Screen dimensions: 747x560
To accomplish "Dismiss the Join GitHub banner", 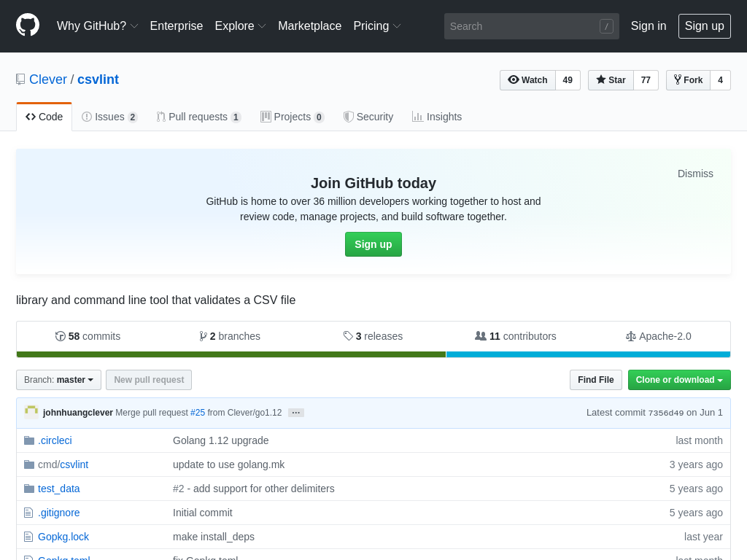I will click(x=694, y=174).
